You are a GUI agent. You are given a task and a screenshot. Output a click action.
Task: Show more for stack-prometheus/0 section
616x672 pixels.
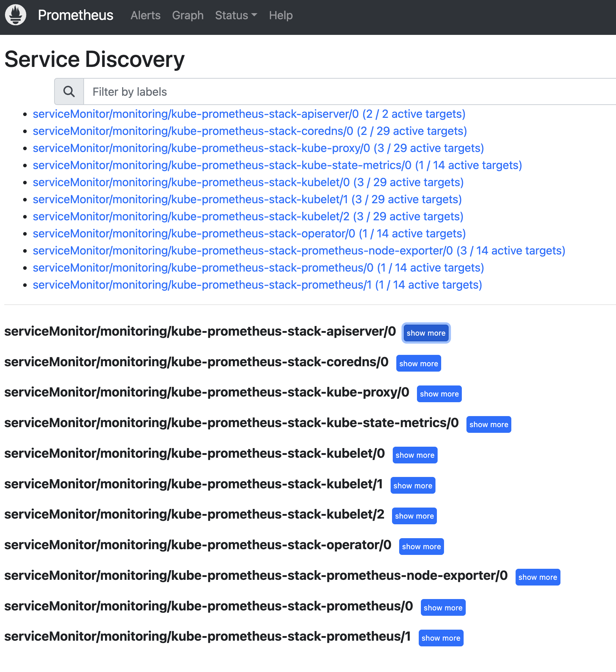pyautogui.click(x=443, y=608)
